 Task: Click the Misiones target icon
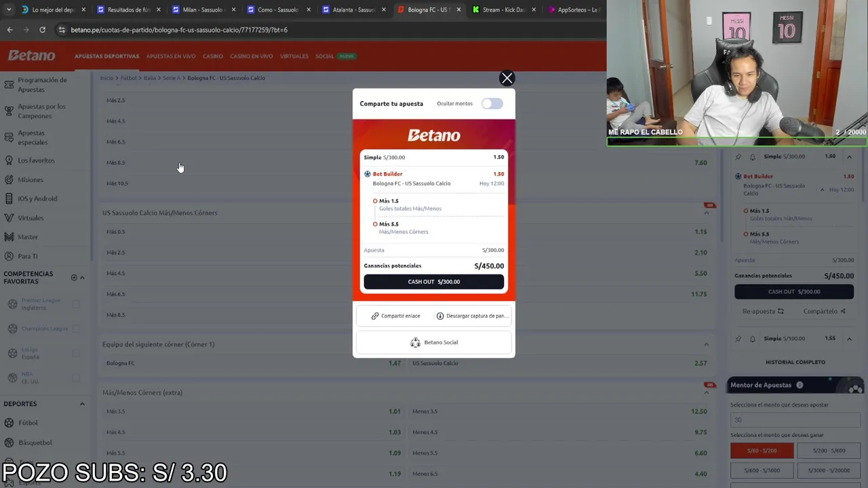[9, 180]
